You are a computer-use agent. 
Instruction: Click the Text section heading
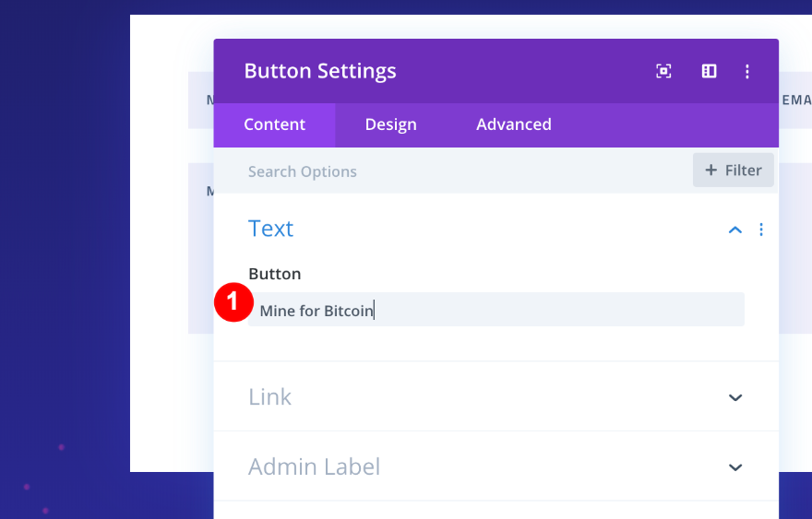tap(270, 229)
